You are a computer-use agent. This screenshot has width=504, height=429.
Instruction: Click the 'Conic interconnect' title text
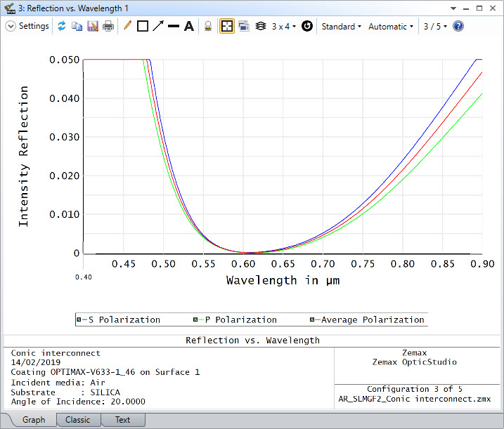(x=56, y=353)
